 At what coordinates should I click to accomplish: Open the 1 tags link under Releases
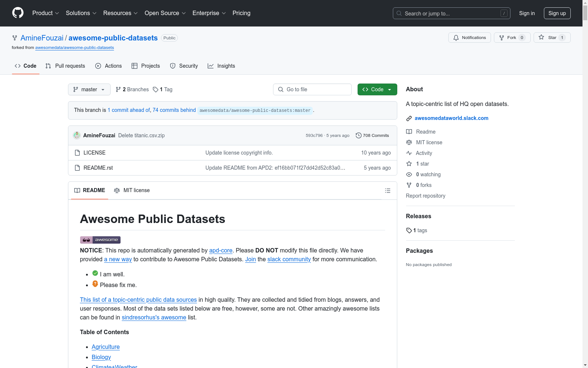(x=417, y=230)
